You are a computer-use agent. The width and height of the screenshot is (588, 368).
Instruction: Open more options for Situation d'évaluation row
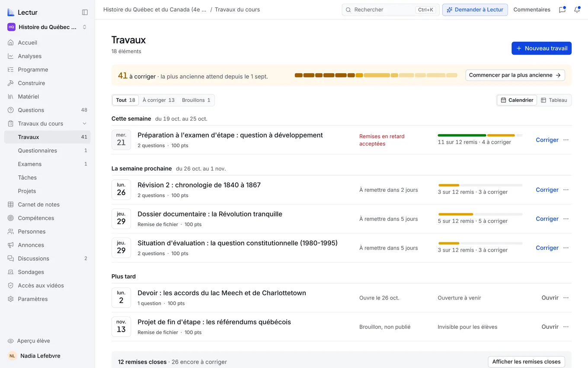[566, 248]
